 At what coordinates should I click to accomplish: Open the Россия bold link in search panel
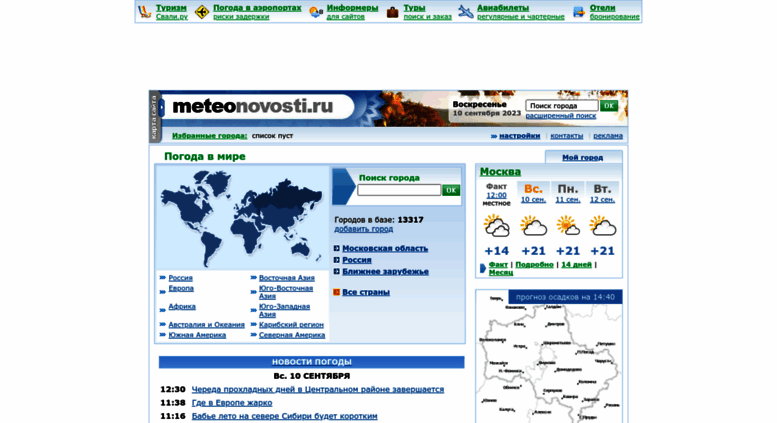point(357,260)
